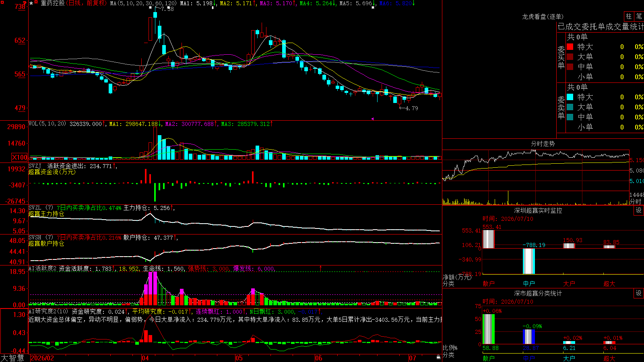
Task: Click the magenta MA3: 5.170 value
Action: coord(276,3)
